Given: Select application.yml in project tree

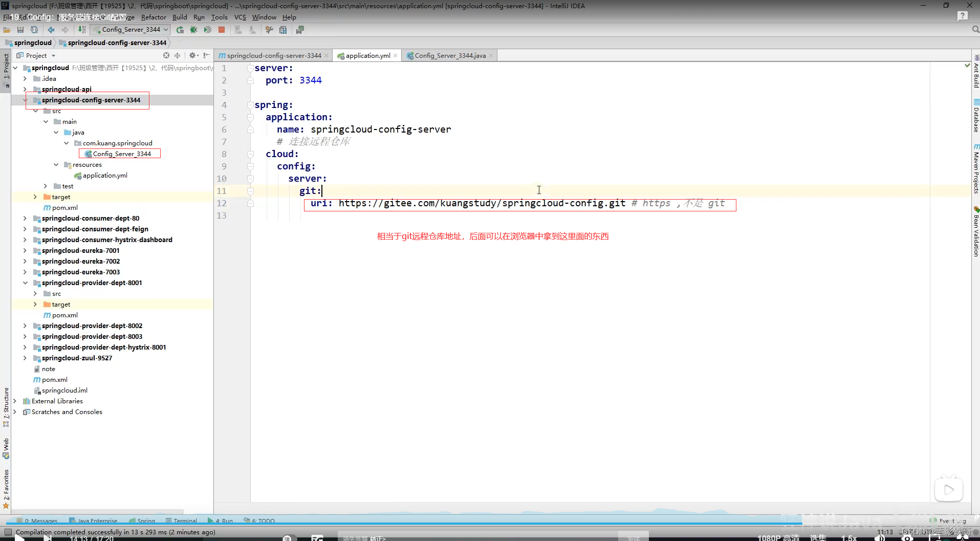Looking at the screenshot, I should [105, 175].
